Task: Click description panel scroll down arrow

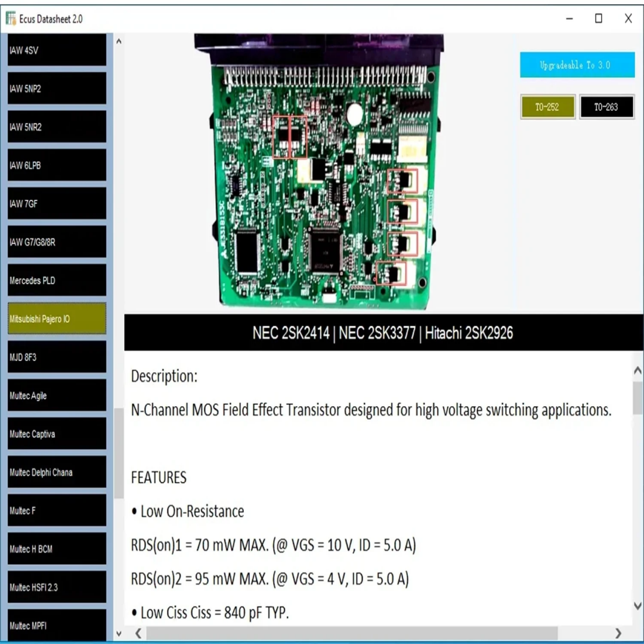Action: point(637,605)
